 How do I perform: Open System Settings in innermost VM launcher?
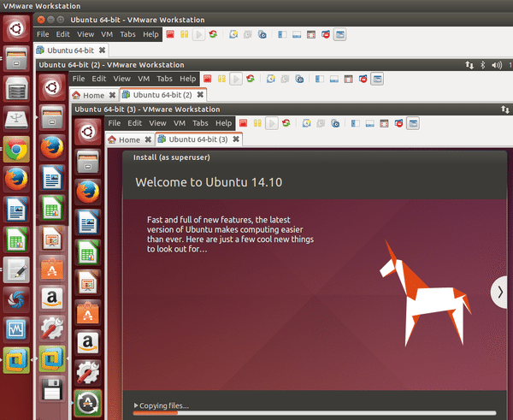click(88, 373)
